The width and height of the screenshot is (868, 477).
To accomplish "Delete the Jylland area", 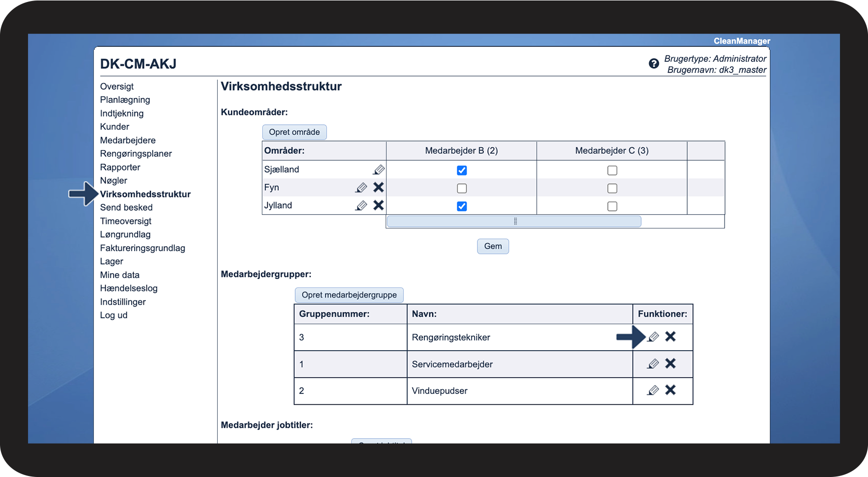I will coord(378,205).
